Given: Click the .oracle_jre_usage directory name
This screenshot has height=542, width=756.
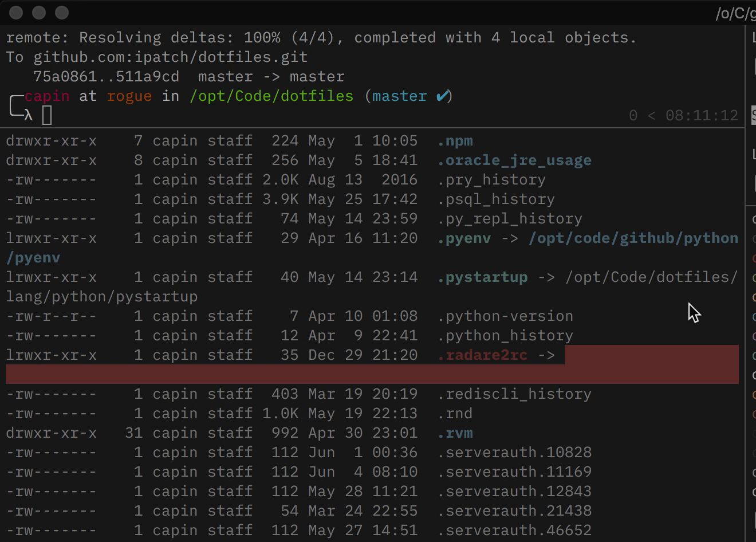Looking at the screenshot, I should tap(514, 160).
